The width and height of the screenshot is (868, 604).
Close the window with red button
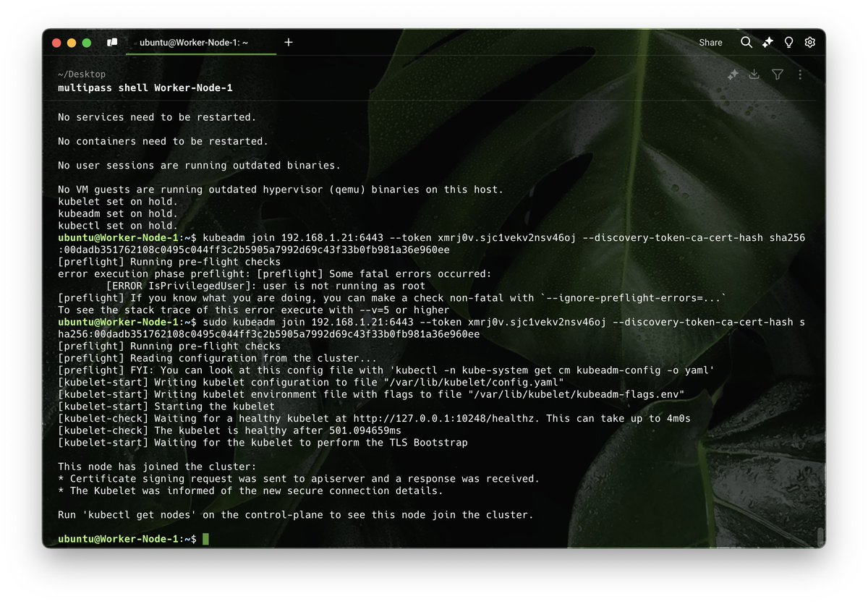tap(57, 43)
